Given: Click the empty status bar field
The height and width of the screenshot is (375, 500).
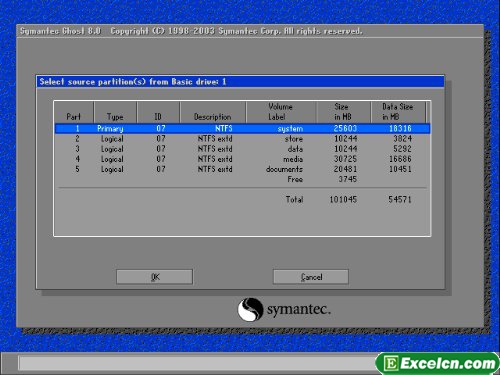Looking at the screenshot, I should coord(198,363).
